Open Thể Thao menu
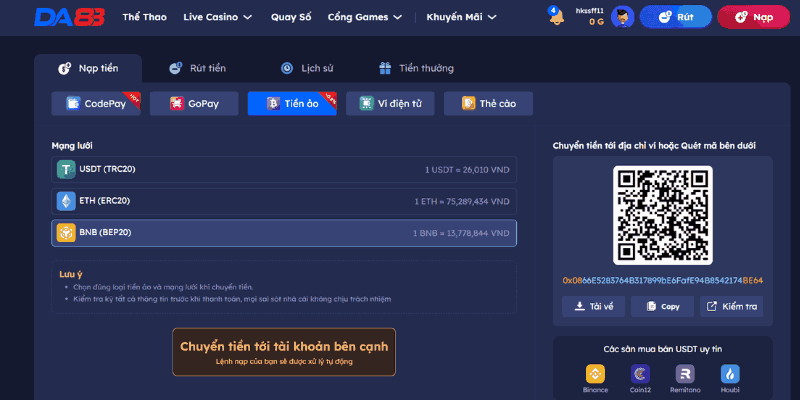The image size is (800, 400). click(144, 17)
